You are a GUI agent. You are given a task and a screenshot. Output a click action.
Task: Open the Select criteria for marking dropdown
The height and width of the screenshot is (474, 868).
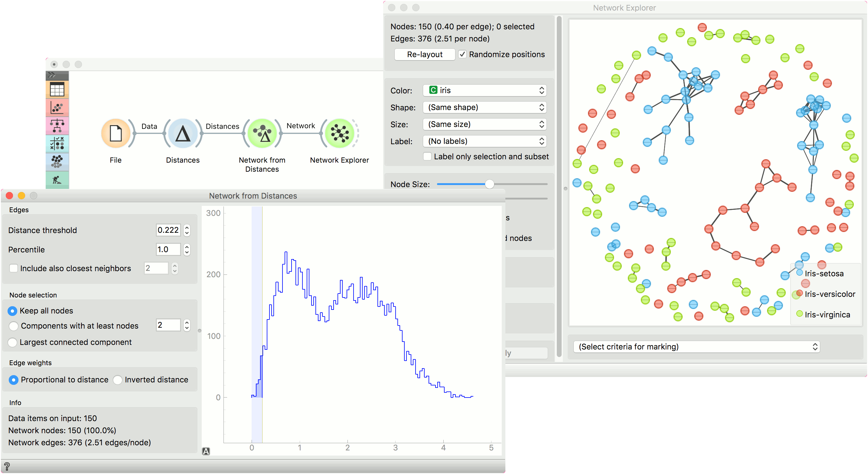696,347
